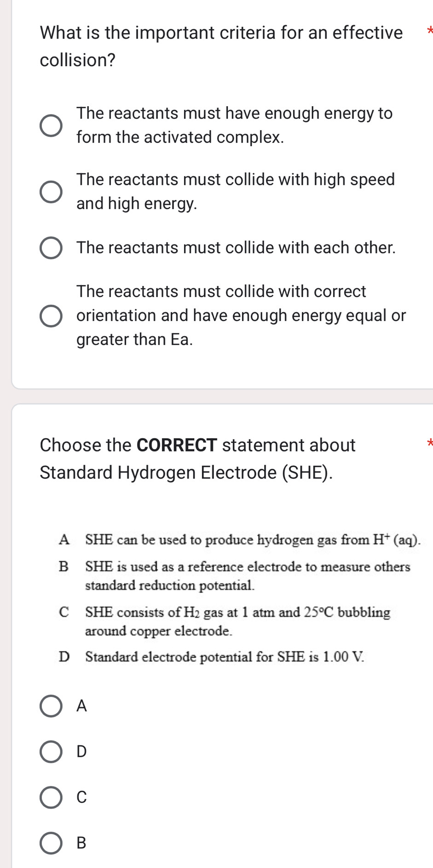
Task: Click the red asterisk beside the SHE question
Action: (x=429, y=443)
